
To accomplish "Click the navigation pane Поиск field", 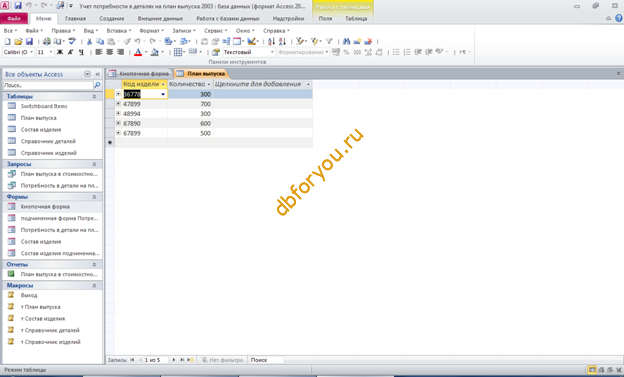I will point(48,85).
